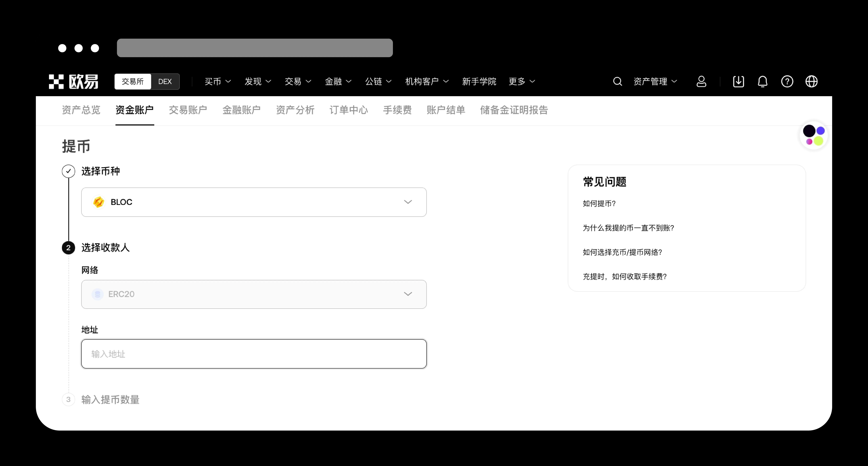Expand the 机构客户 menu
Image resolution: width=868 pixels, height=466 pixels.
pos(427,82)
